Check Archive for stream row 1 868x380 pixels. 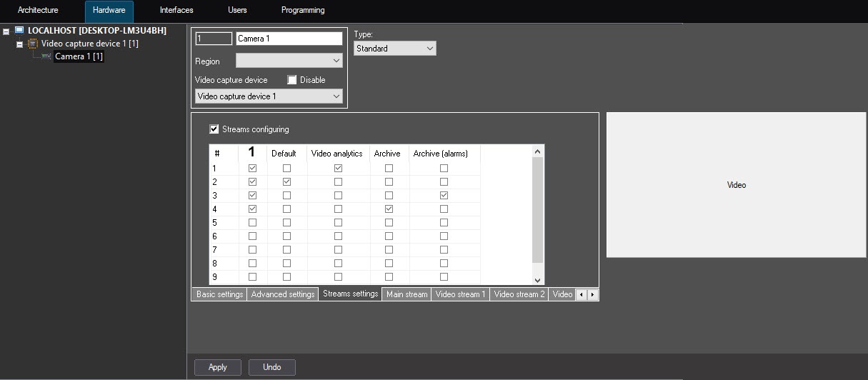(x=389, y=169)
